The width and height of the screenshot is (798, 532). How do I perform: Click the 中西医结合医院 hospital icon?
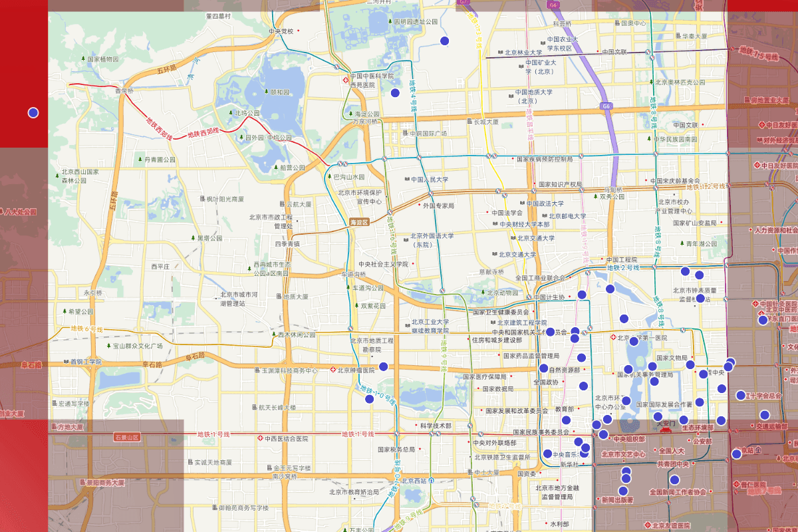coord(260,439)
